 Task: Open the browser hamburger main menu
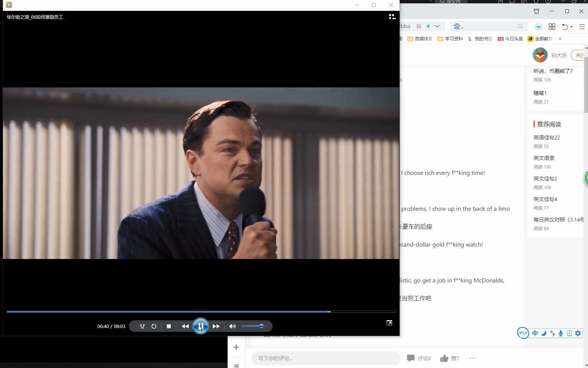582,27
